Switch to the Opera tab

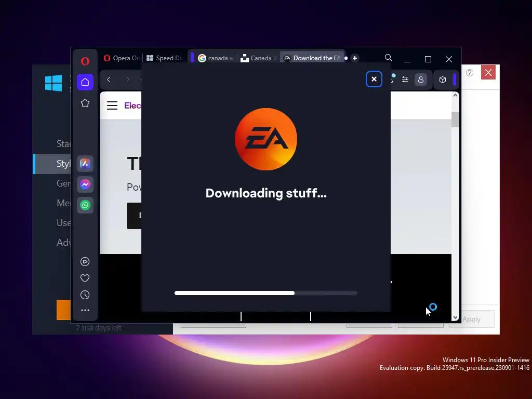click(x=121, y=58)
